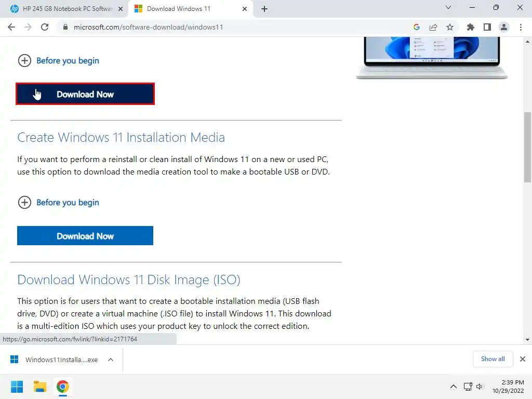Click the Chrome taskbar icon

(x=62, y=387)
